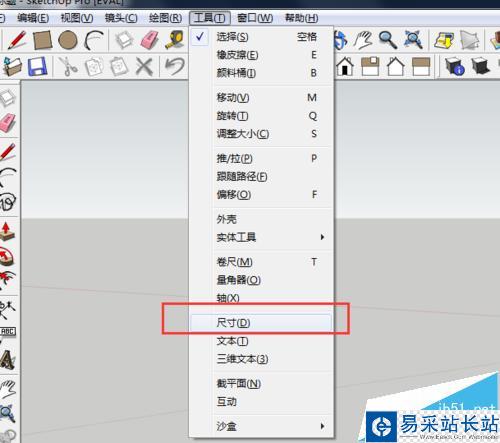Choose 移动(V) from the tools menu
The width and height of the screenshot is (500, 443).
click(261, 98)
